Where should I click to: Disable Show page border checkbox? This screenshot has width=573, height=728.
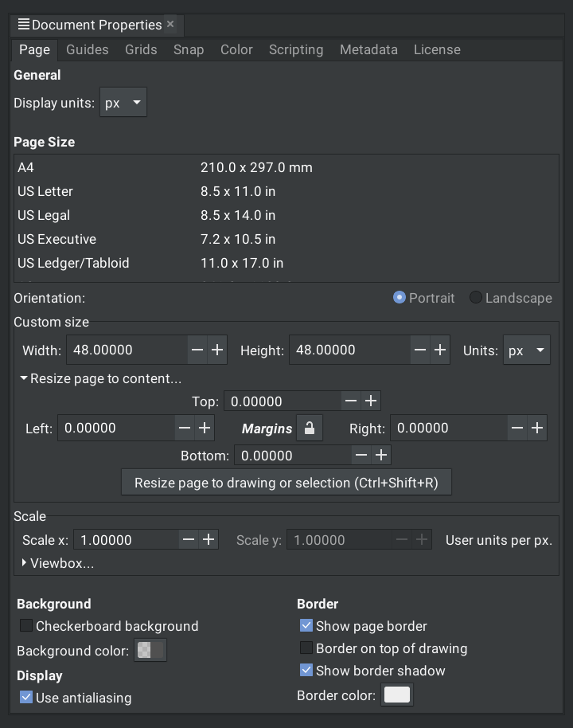click(x=306, y=626)
